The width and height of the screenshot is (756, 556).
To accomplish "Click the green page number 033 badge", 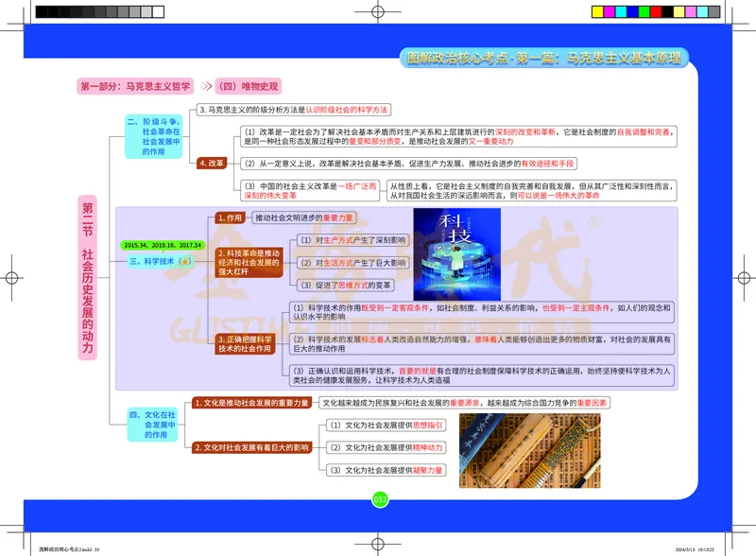I will point(380,499).
